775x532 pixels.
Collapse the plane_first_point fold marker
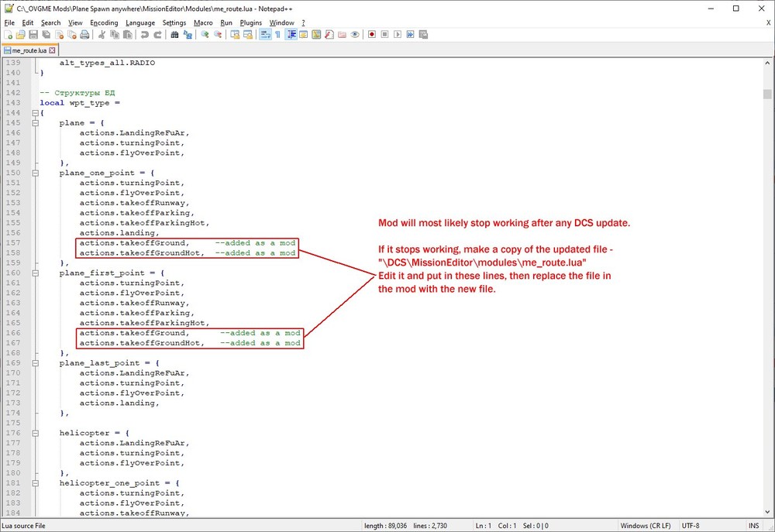pos(34,273)
